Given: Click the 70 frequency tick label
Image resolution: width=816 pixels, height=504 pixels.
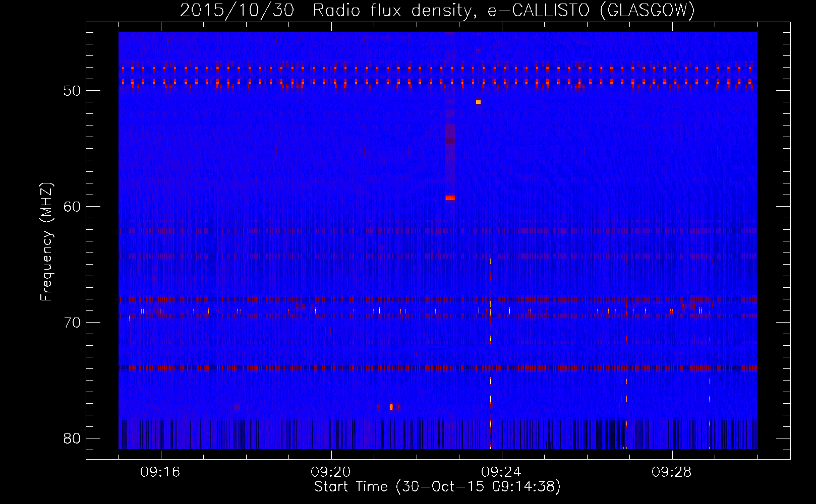Looking at the screenshot, I should point(72,322).
